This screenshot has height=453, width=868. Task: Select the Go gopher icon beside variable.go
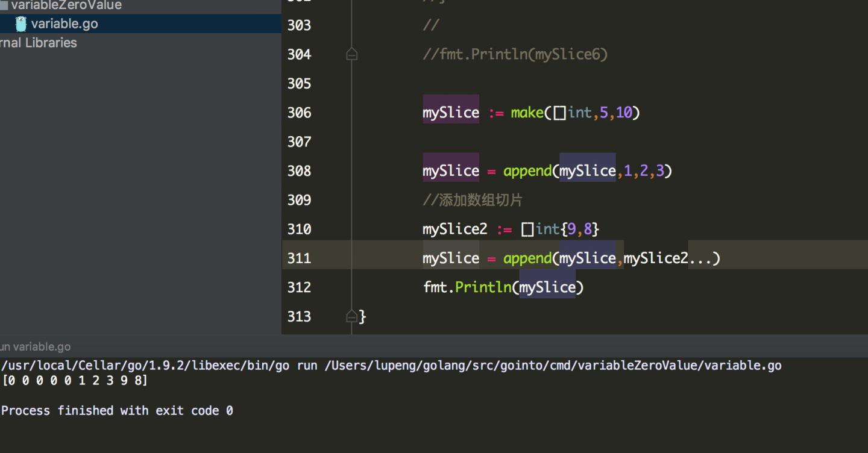click(x=21, y=24)
